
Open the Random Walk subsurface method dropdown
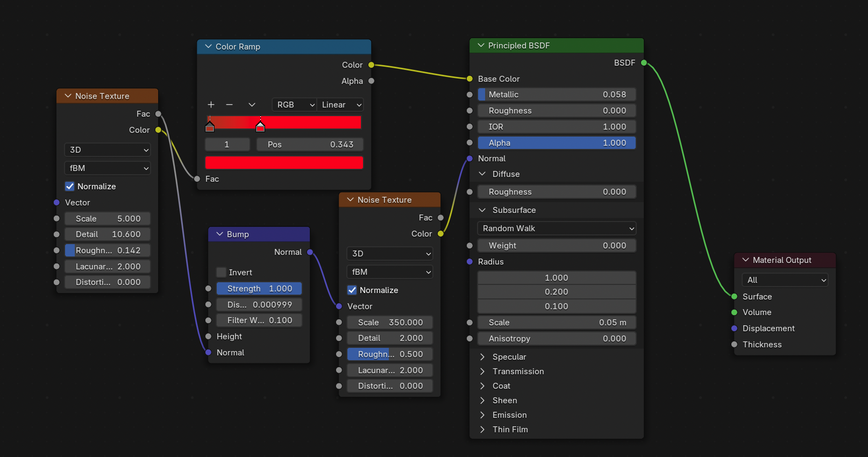click(557, 228)
